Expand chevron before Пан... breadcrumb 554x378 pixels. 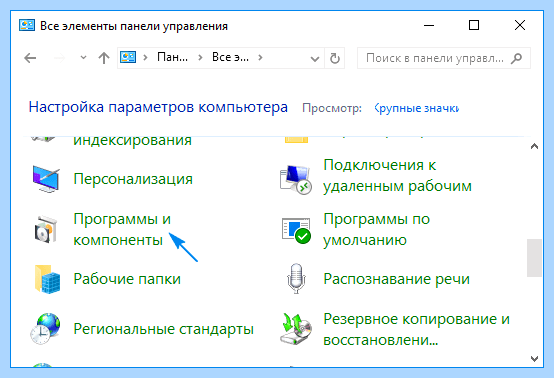[x=145, y=57]
